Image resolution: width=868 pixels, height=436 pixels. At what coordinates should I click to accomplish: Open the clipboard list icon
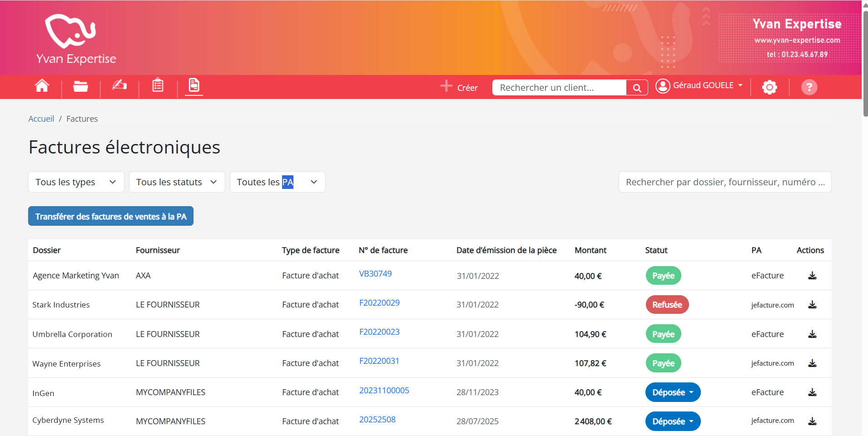[158, 85]
